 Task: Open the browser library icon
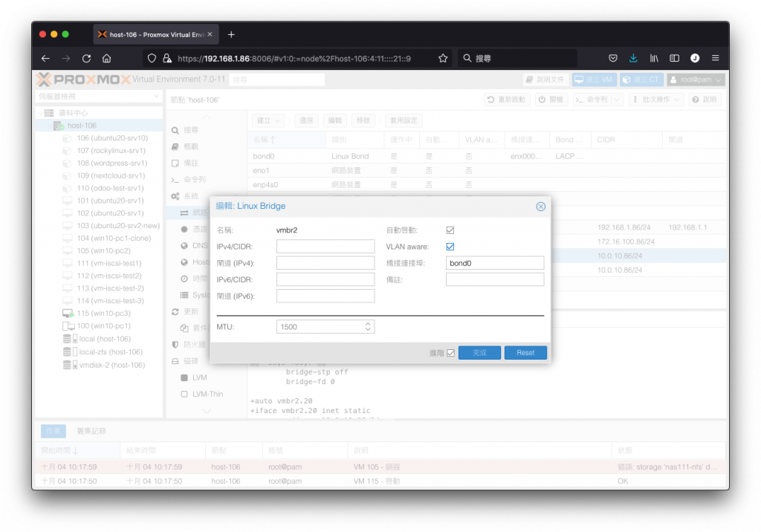click(654, 58)
